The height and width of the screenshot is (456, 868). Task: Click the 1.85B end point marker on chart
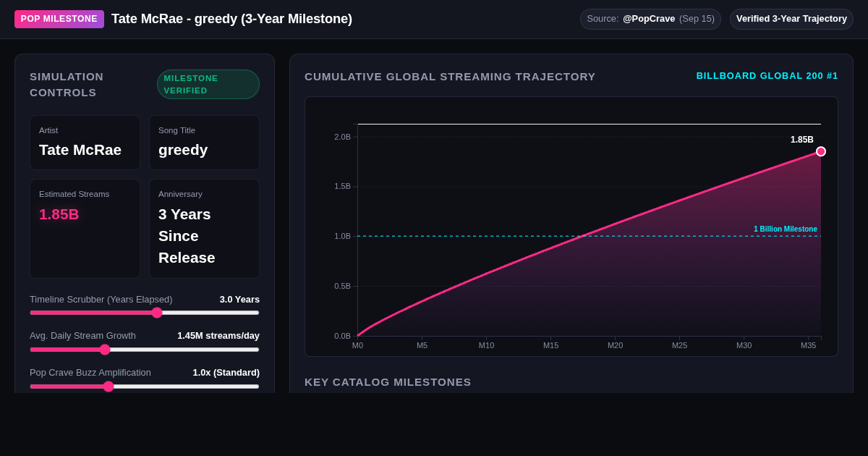point(821,151)
